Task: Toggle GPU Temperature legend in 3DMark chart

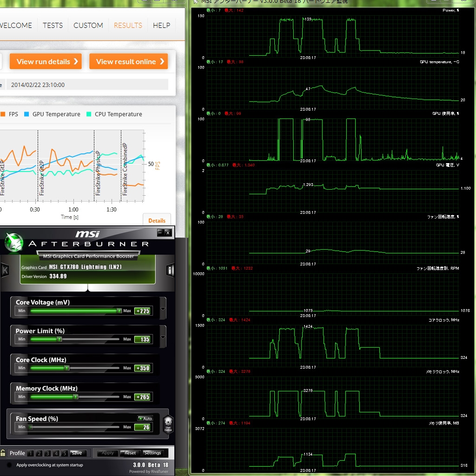Action: tap(52, 114)
